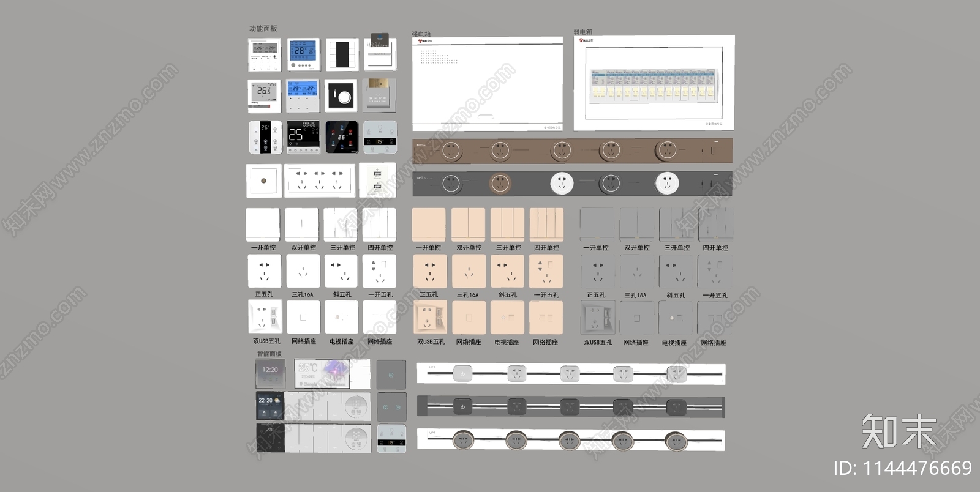Viewport: 980px width, 492px height.
Task: Select the white 一开五孔 socket
Action: [x=379, y=271]
